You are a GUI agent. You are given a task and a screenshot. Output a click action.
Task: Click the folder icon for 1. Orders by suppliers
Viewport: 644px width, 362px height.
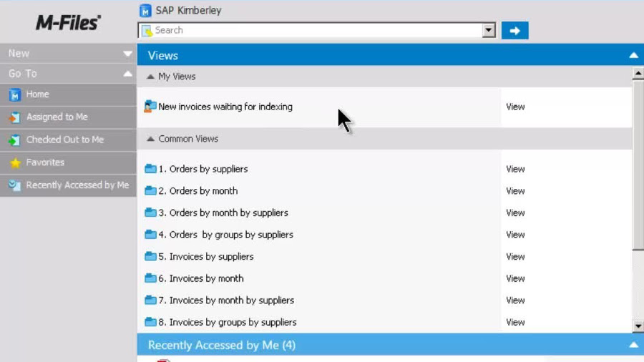[150, 169]
